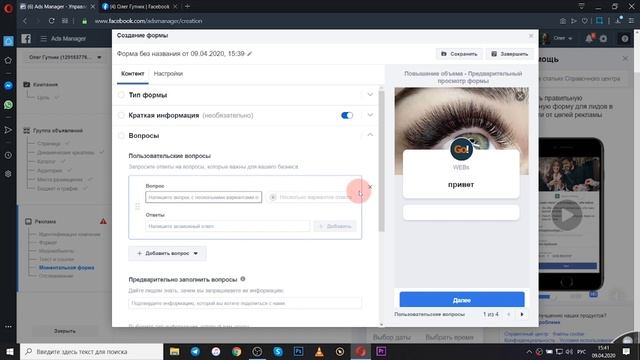This screenshot has width=640, height=360.
Task: Open the Windows notification center
Action: (x=627, y=351)
